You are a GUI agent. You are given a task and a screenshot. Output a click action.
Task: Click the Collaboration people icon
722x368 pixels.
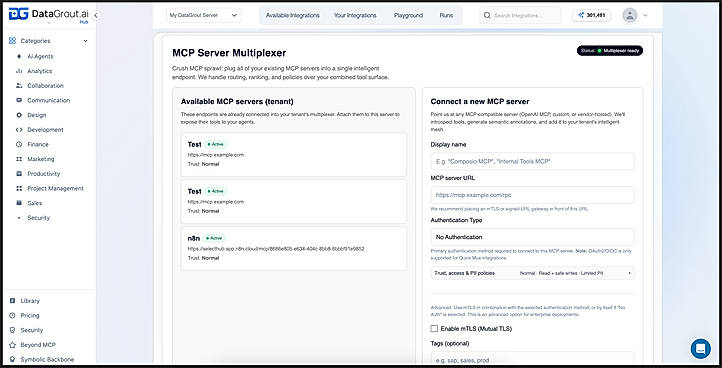(x=19, y=86)
